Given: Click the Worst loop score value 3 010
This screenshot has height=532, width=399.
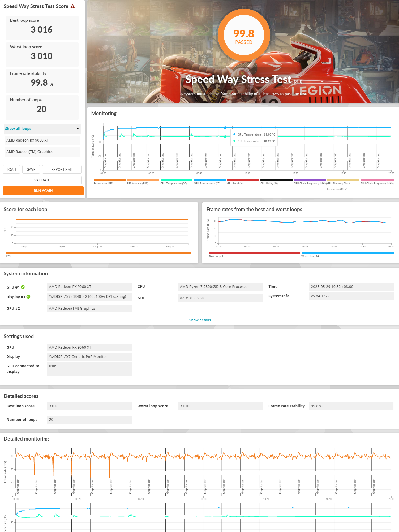Looking at the screenshot, I should [42, 56].
